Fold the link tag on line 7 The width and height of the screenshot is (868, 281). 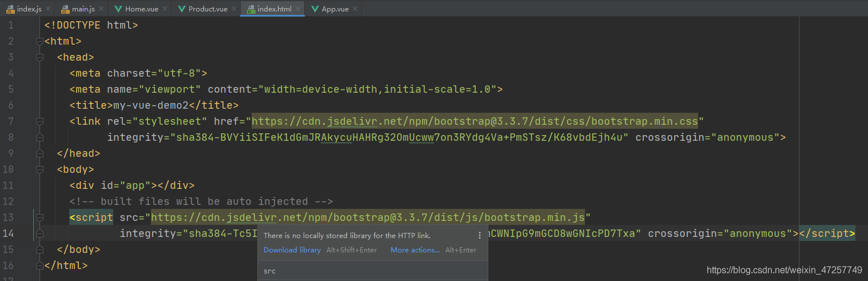pos(39,121)
